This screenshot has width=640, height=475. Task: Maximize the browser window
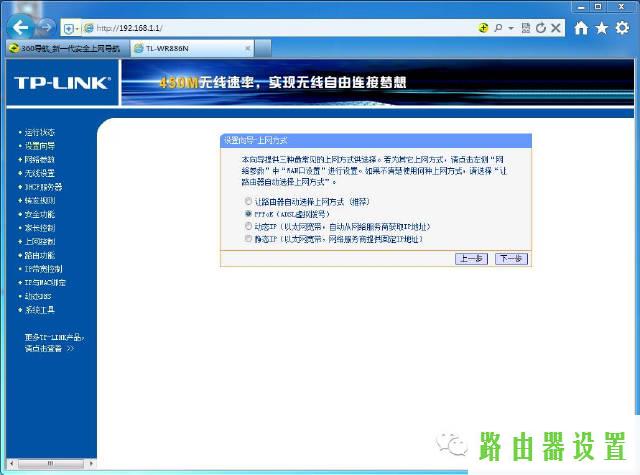(598, 7)
